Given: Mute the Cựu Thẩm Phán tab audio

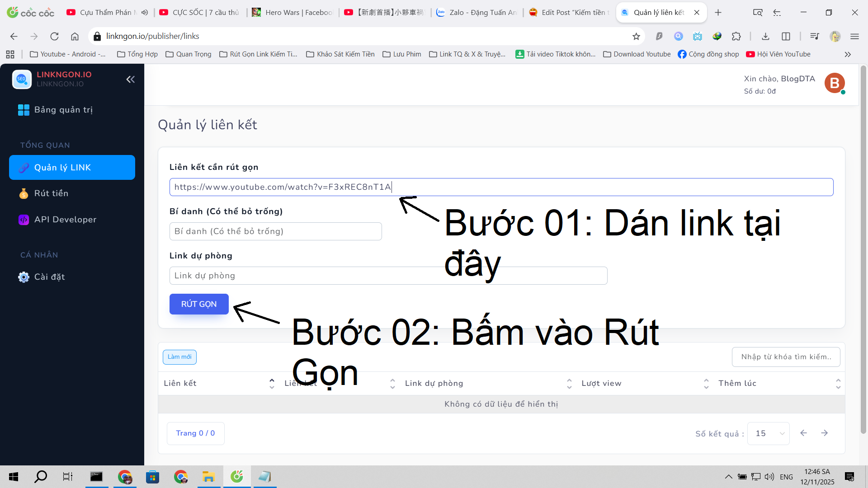Looking at the screenshot, I should pyautogui.click(x=145, y=13).
